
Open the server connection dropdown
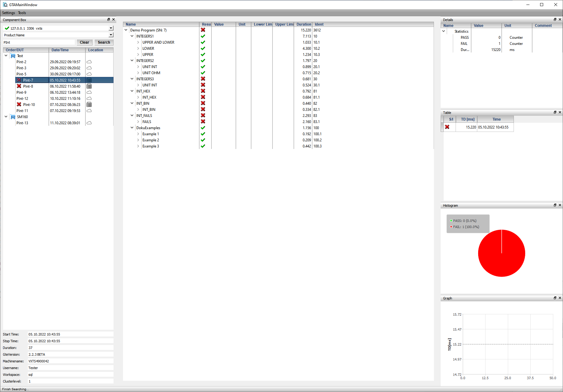(111, 28)
